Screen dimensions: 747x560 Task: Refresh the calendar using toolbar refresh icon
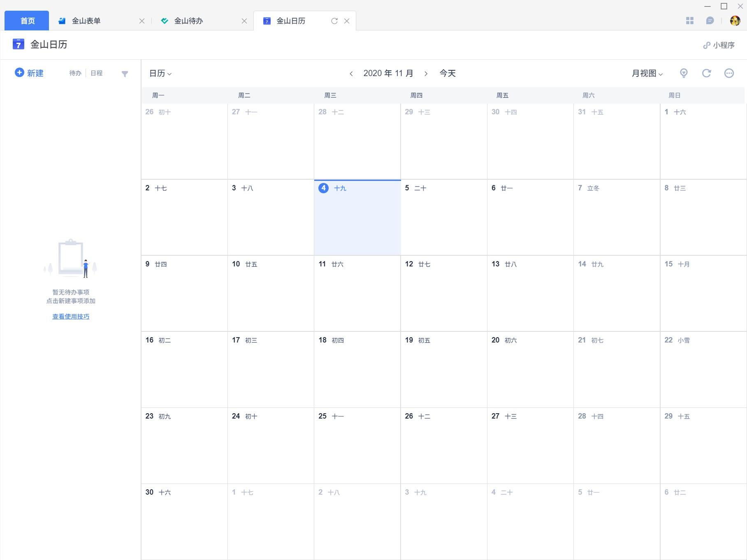(706, 73)
